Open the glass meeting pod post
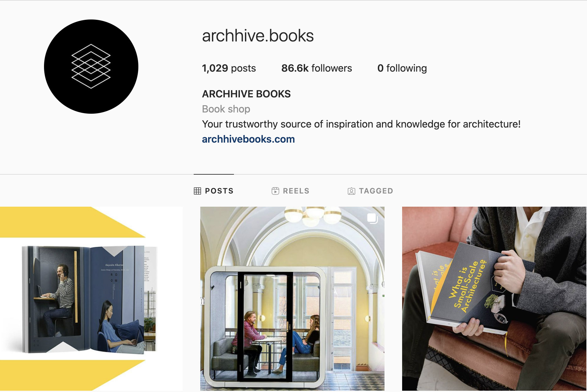Screen dimensions: 587x392 pyautogui.click(x=292, y=299)
